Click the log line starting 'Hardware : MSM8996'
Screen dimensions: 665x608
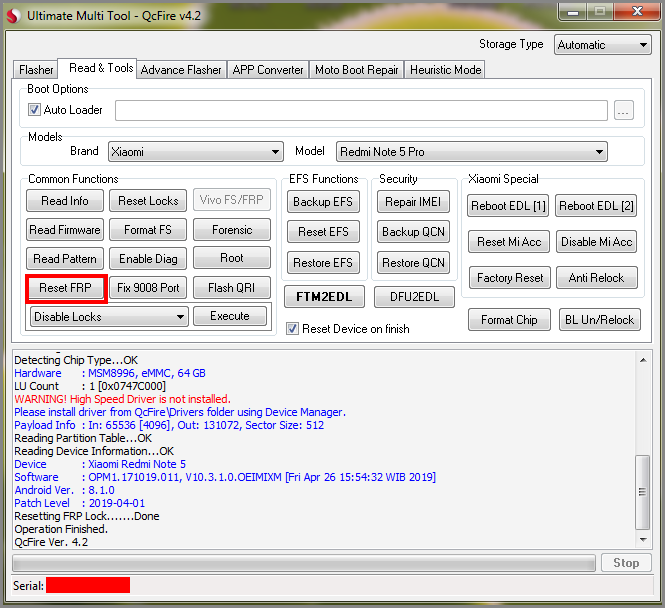(x=110, y=373)
